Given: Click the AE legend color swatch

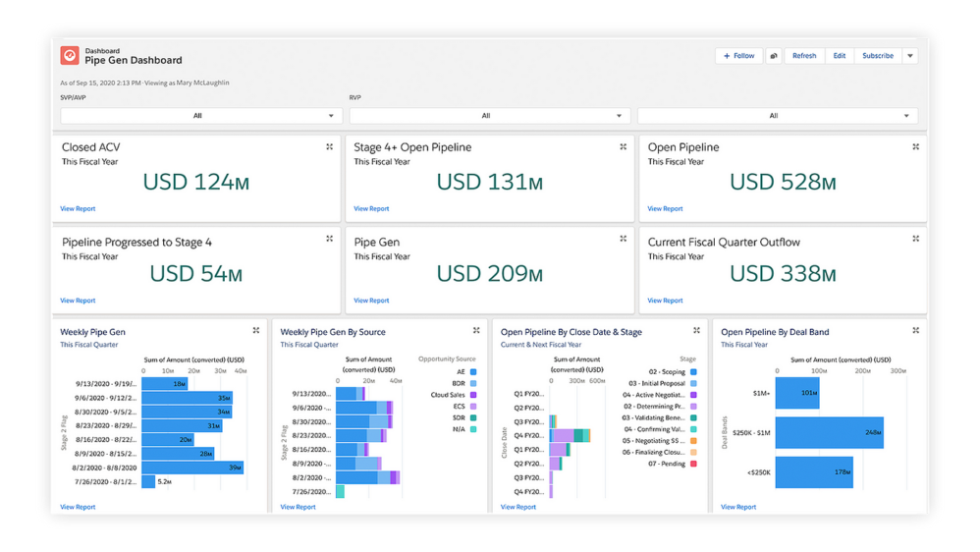Looking at the screenshot, I should (x=473, y=372).
